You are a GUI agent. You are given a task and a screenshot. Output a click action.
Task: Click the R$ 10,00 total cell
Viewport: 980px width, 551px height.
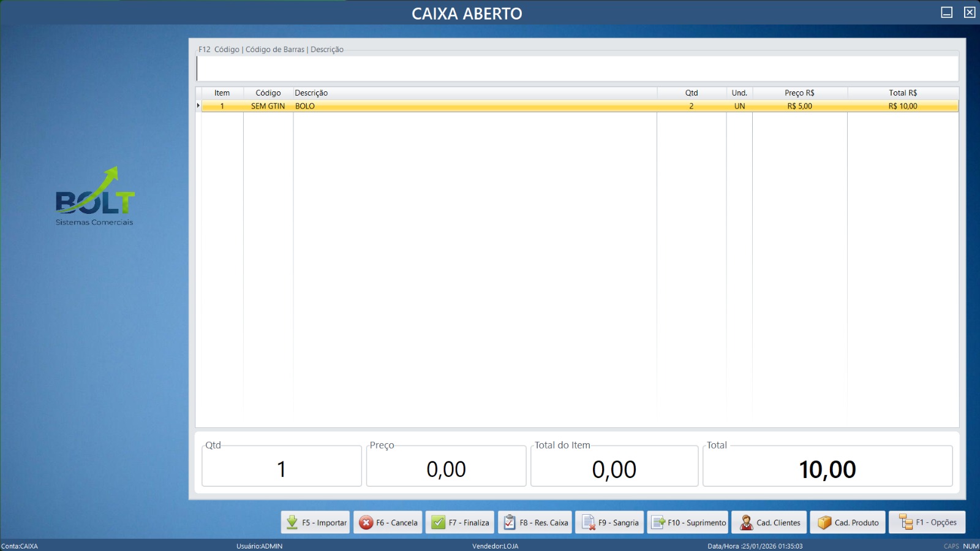tap(903, 106)
